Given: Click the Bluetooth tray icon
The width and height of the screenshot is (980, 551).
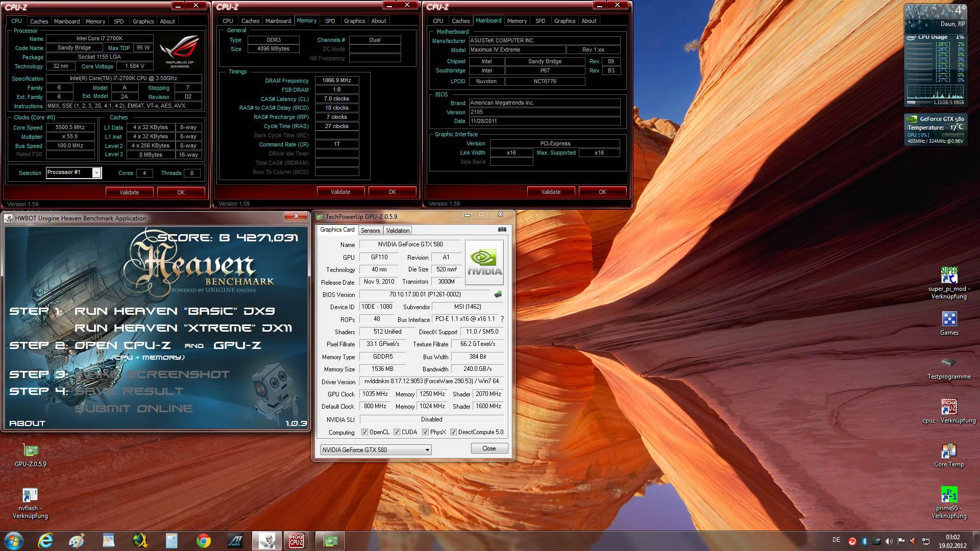Looking at the screenshot, I should tap(865, 541).
